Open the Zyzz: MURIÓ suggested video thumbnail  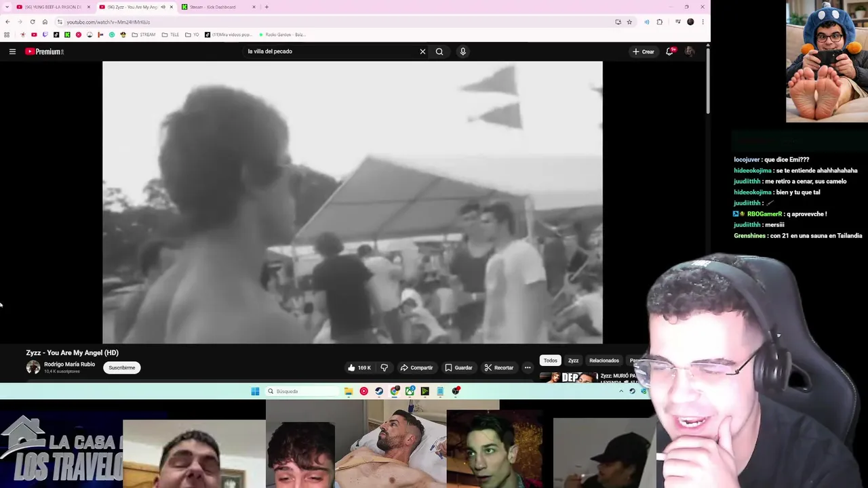568,377
